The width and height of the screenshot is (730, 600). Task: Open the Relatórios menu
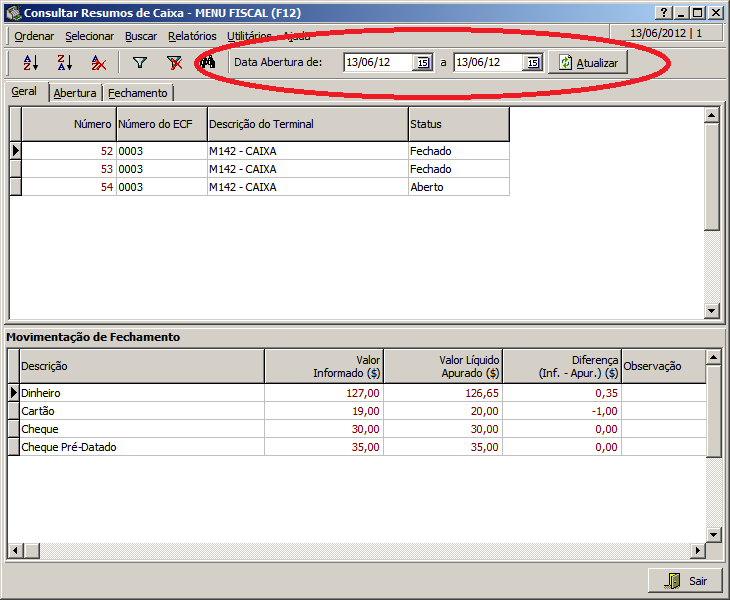point(192,36)
